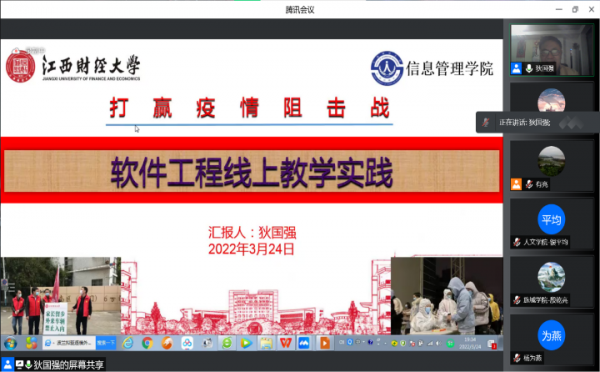Open the red WPS Office taskbar icon
The height and width of the screenshot is (372, 600).
pyautogui.click(x=285, y=343)
